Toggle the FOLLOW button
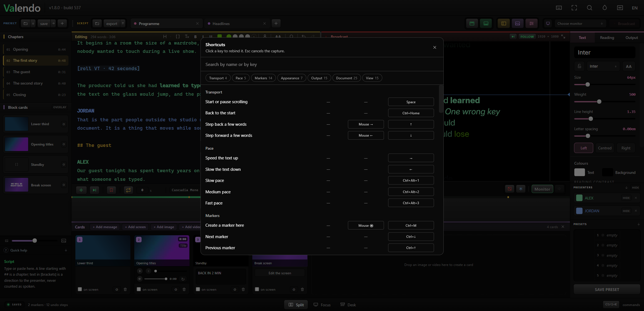Screen dimensions: 644x311 527,36
